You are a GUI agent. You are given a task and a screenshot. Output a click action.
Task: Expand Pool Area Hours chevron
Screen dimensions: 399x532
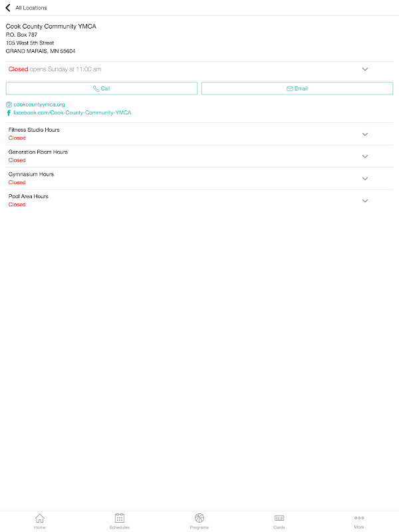365,201
